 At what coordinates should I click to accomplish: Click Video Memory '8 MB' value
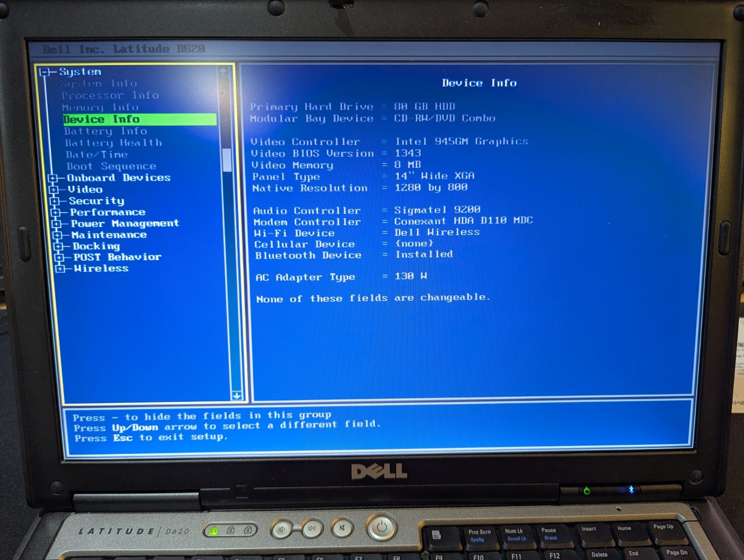(408, 165)
